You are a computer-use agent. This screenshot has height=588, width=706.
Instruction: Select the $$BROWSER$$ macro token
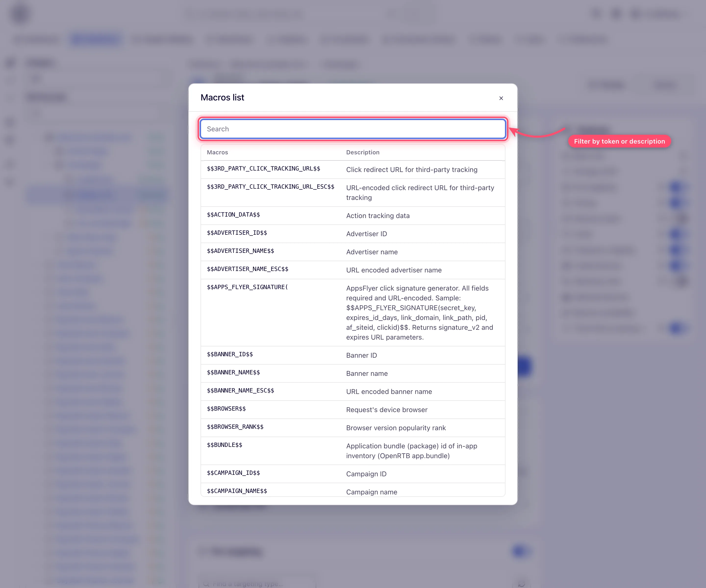(226, 409)
